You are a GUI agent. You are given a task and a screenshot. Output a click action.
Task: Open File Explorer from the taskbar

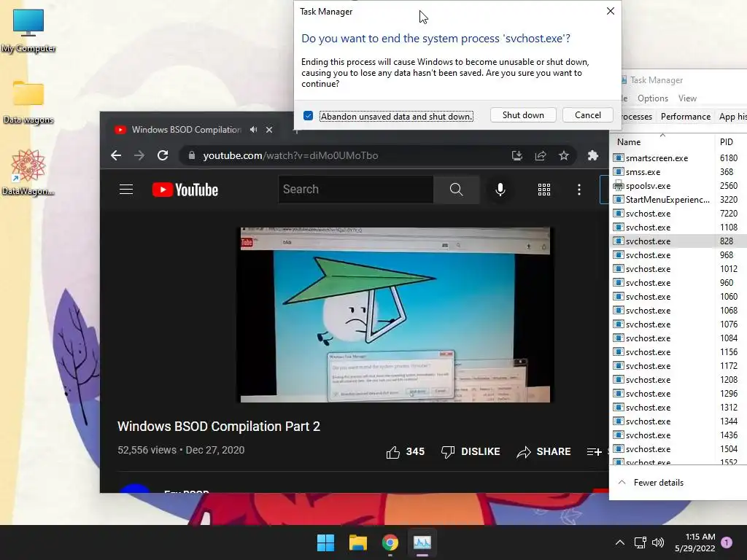coord(357,542)
